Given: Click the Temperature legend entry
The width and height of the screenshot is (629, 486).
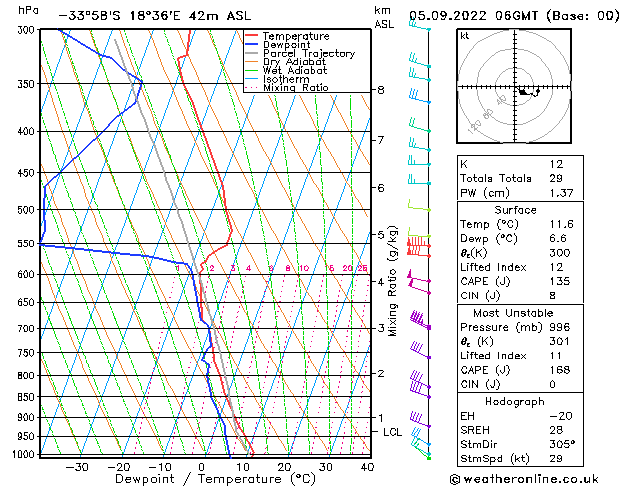Looking at the screenshot, I should [287, 36].
